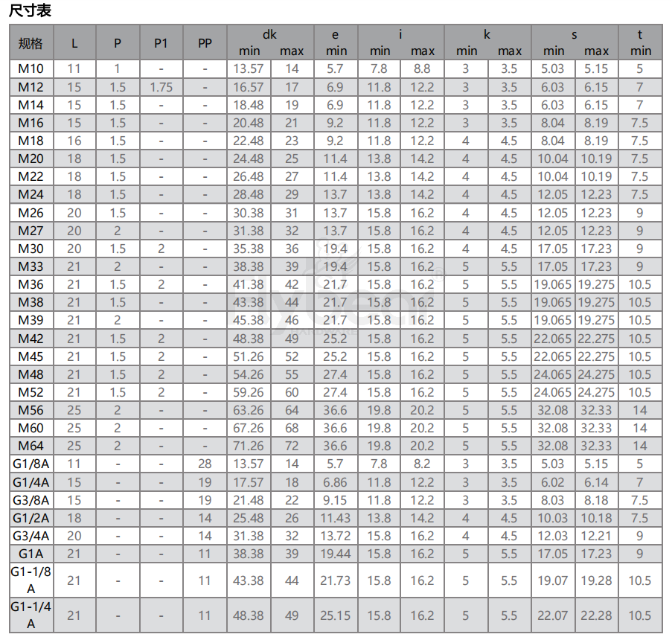672x640 pixels.
Task: Select the PP column header
Action: tap(205, 42)
